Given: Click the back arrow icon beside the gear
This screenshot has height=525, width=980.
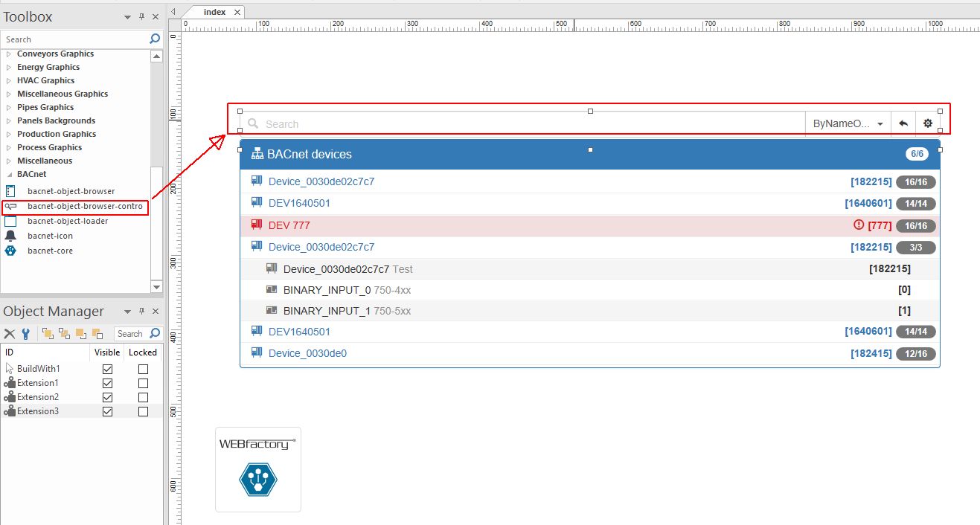Looking at the screenshot, I should 902,122.
